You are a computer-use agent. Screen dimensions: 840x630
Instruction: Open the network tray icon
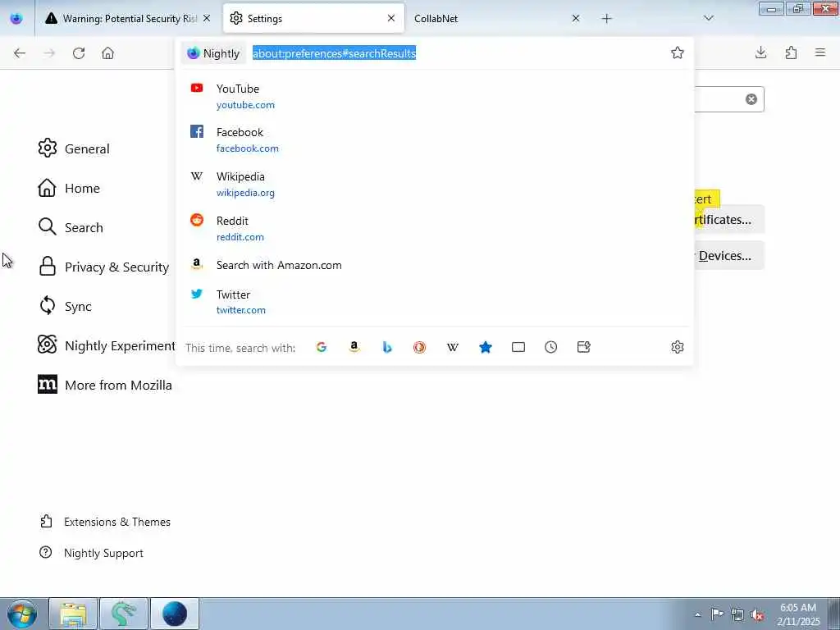tap(737, 615)
